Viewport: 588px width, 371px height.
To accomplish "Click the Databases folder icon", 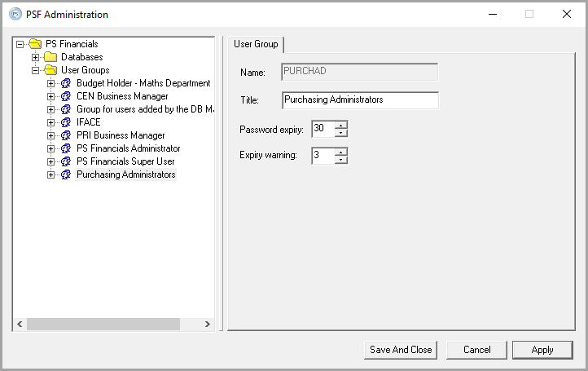I will pyautogui.click(x=50, y=57).
